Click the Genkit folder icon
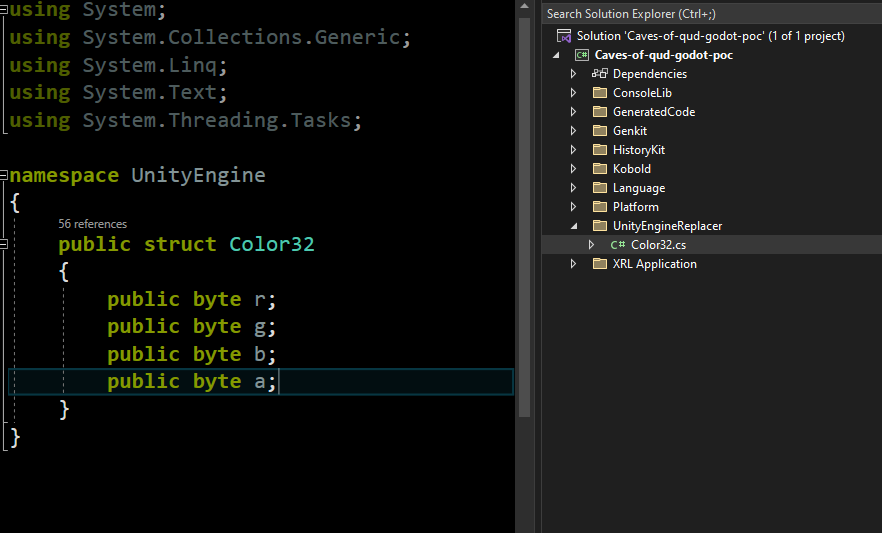This screenshot has height=533, width=882. point(600,131)
